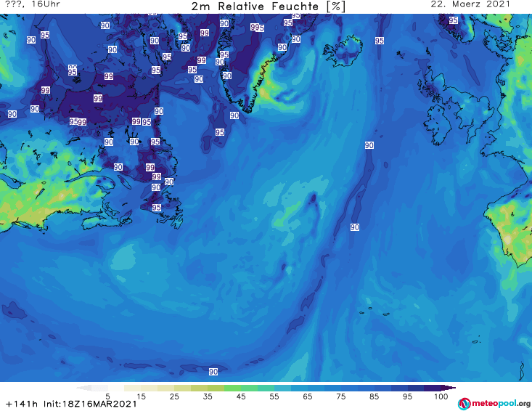Click the date "22. Maerz 2021"
This screenshot has height=411, width=532.
(x=470, y=4)
